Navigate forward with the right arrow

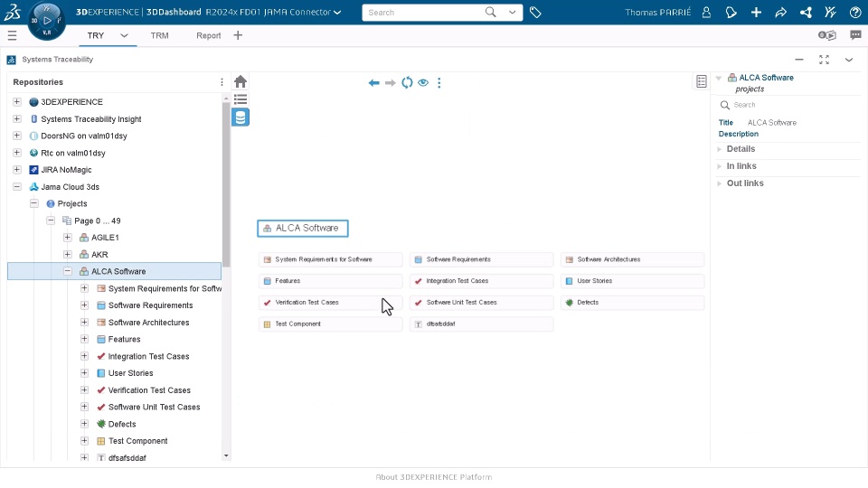pyautogui.click(x=391, y=83)
